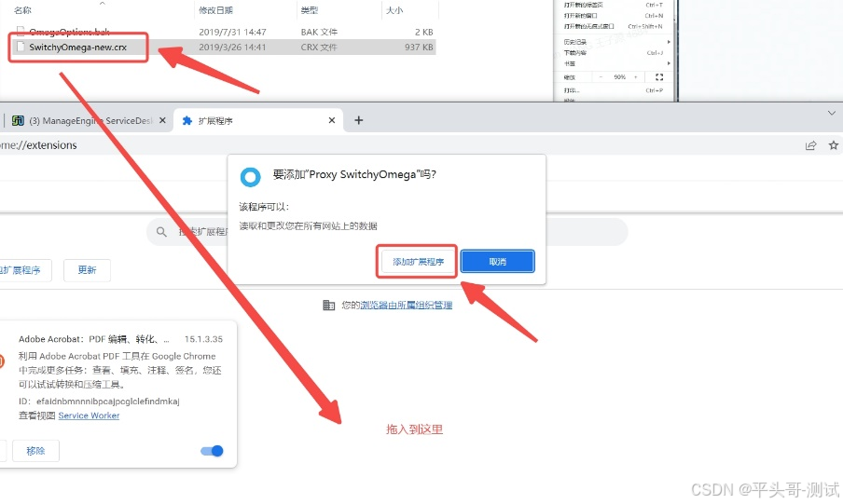Click the Adobe Acrobat extension title

[x=94, y=339]
